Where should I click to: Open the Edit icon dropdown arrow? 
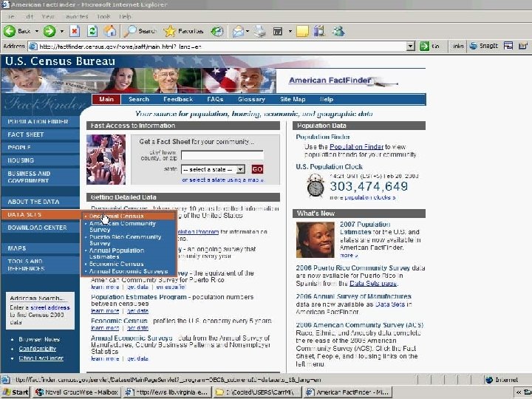click(290, 31)
